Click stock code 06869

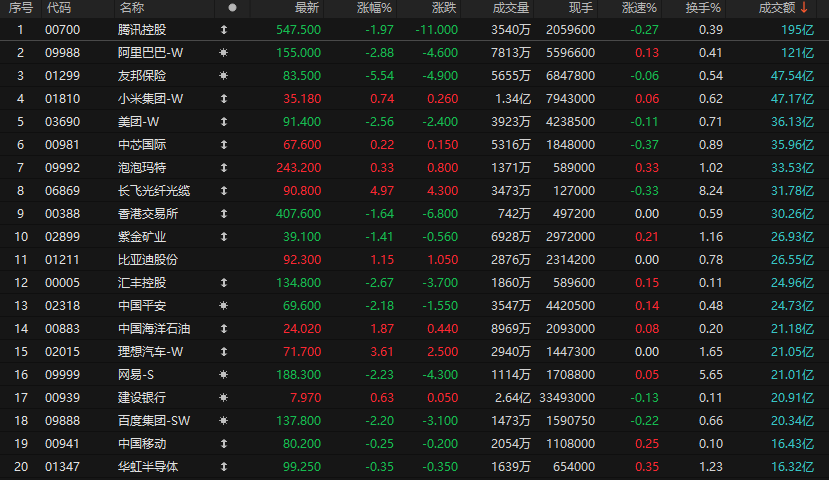62,191
